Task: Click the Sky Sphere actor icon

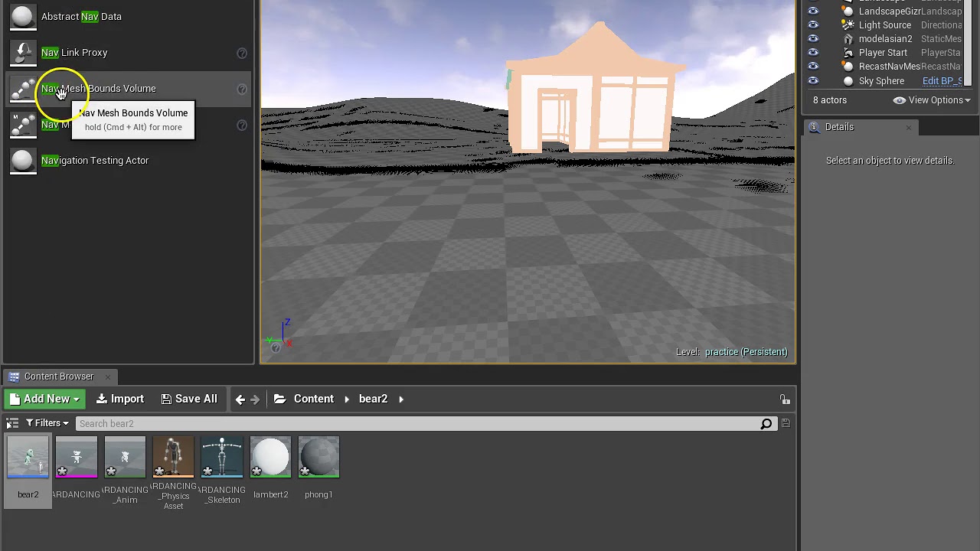Action: [848, 80]
